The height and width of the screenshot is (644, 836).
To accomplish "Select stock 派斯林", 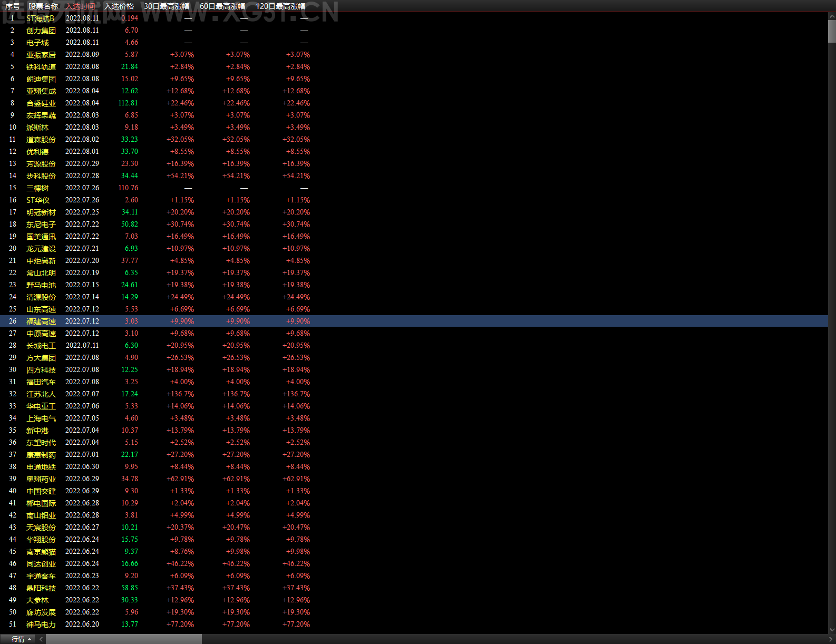I will point(37,128).
